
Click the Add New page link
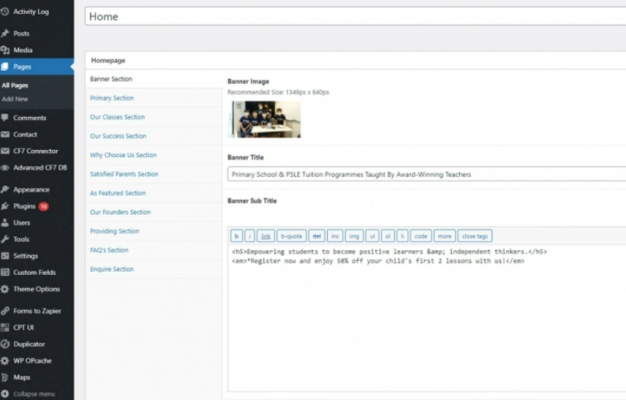click(x=15, y=99)
